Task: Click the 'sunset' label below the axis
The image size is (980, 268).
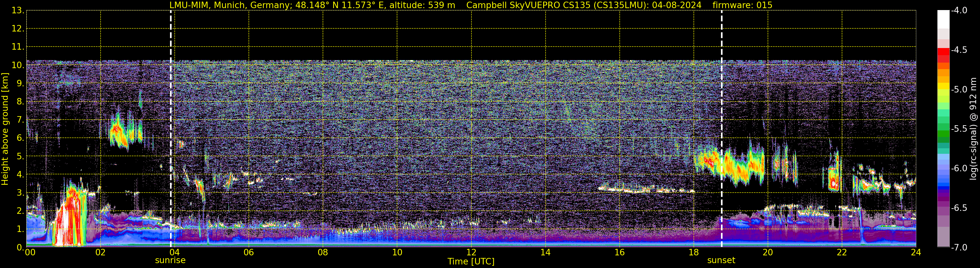Action: [x=721, y=260]
